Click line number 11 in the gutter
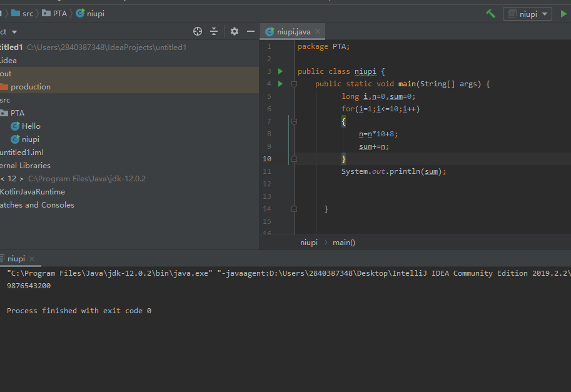Viewport: 571px width, 392px height. (x=268, y=171)
